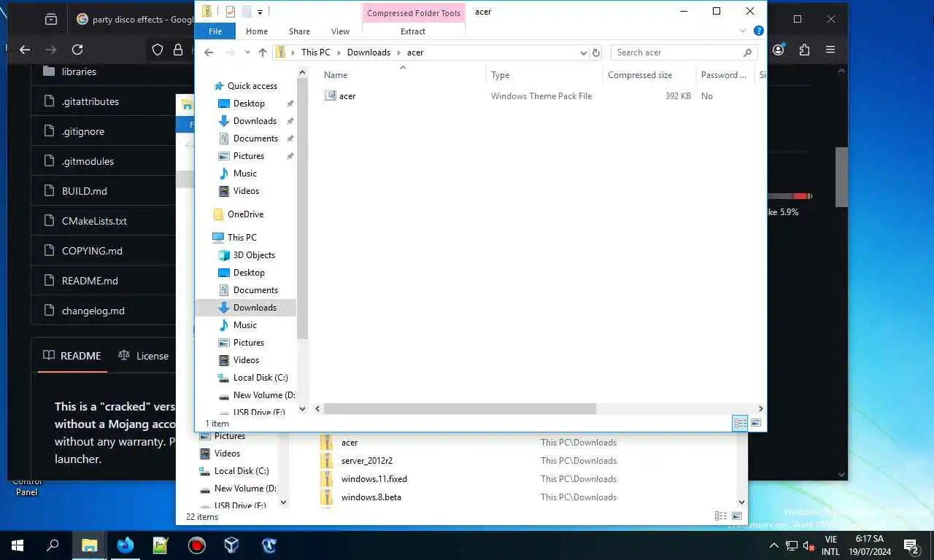934x560 pixels.
Task: Open the libraries folder in browser
Action: click(x=79, y=71)
